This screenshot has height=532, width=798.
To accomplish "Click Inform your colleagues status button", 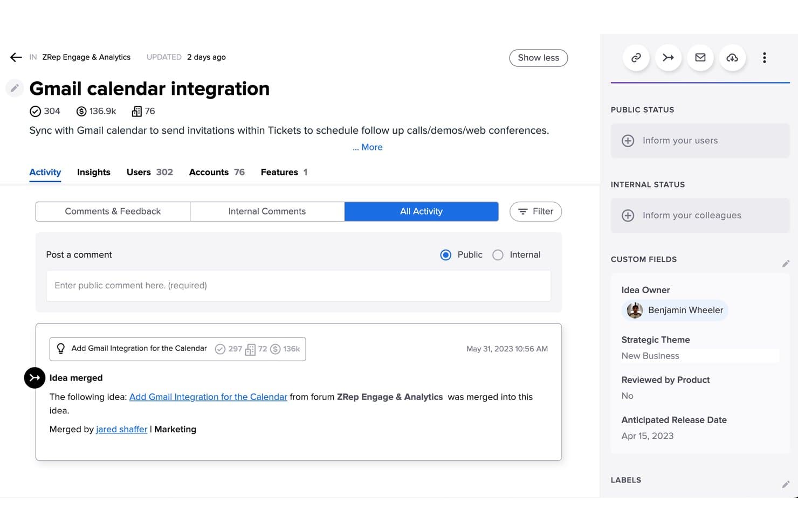I will pos(700,216).
